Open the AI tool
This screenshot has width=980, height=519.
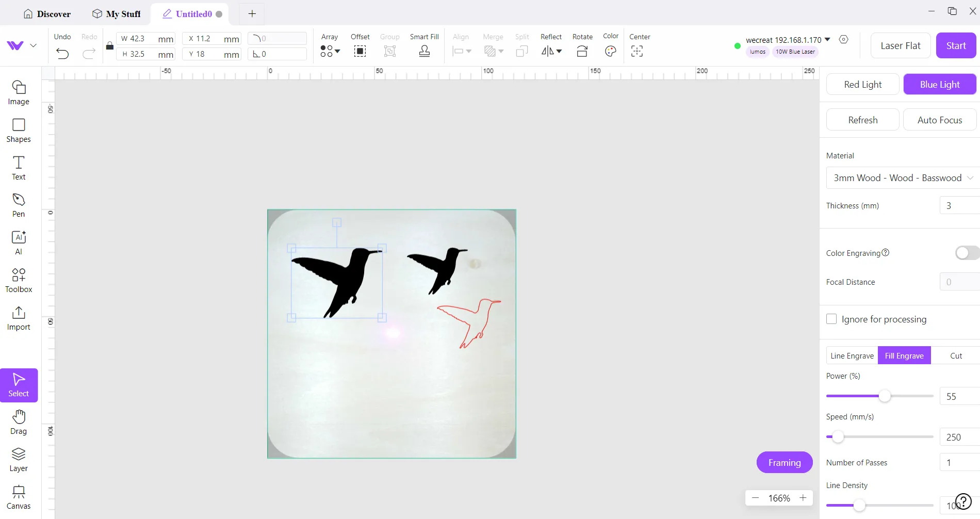[19, 243]
